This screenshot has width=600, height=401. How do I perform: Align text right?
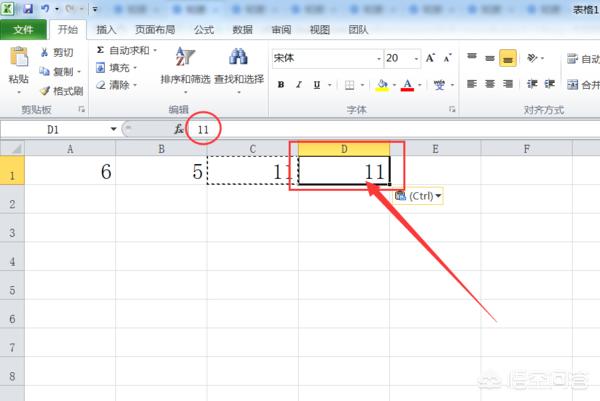click(x=508, y=84)
